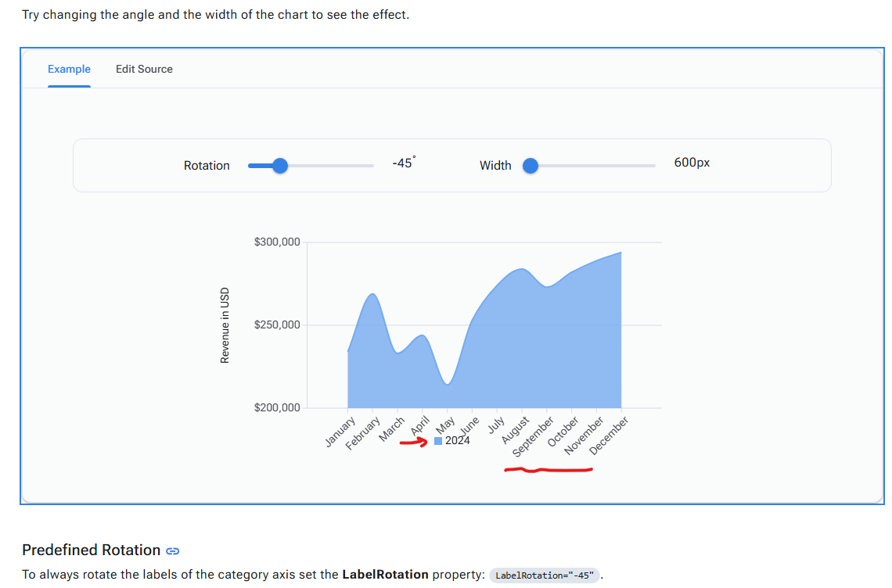Click the LabelRotation="-45" code snippet
The image size is (892, 588).
tap(545, 575)
